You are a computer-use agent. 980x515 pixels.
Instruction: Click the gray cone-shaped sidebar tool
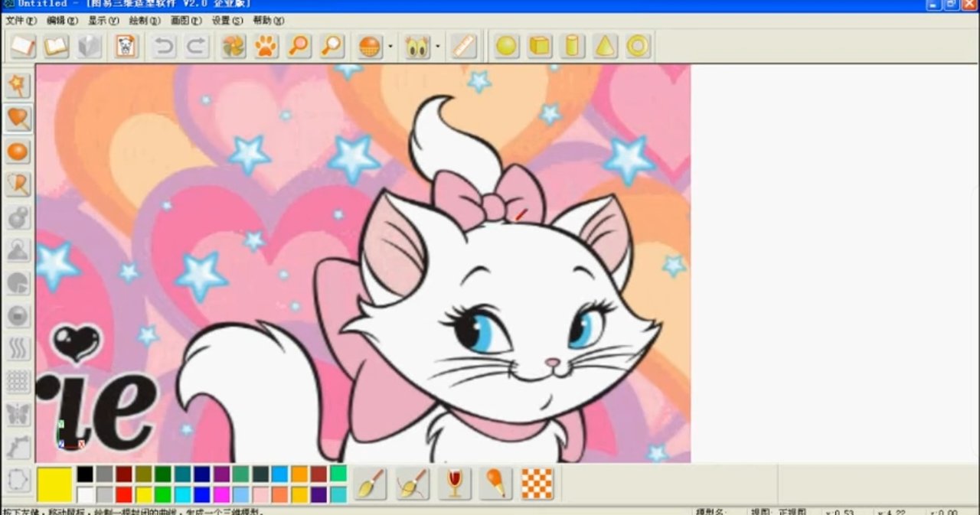[18, 250]
